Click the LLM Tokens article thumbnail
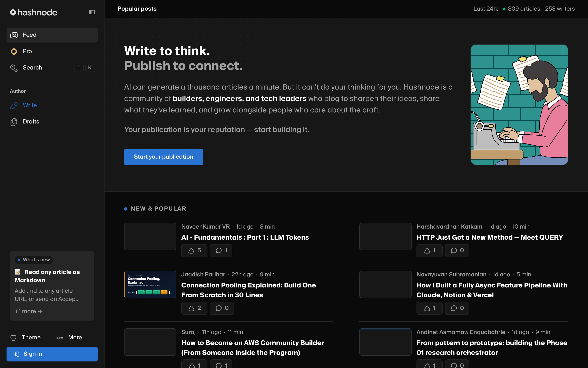 150,237
